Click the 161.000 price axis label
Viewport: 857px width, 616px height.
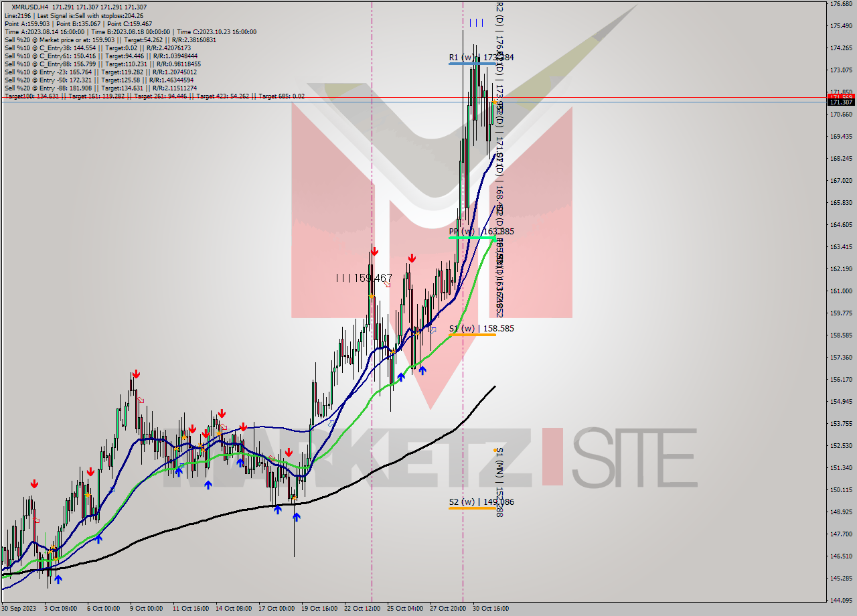840,291
